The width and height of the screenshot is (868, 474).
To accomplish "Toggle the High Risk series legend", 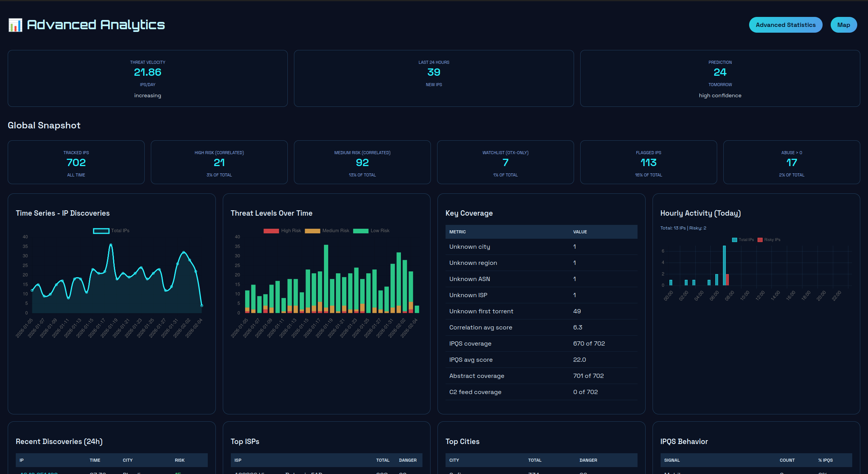I will pos(282,231).
